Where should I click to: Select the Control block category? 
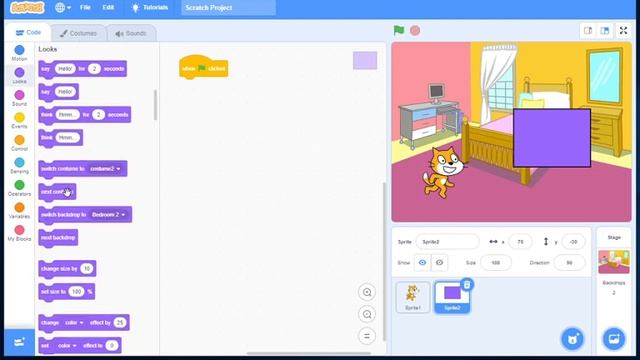(x=19, y=143)
